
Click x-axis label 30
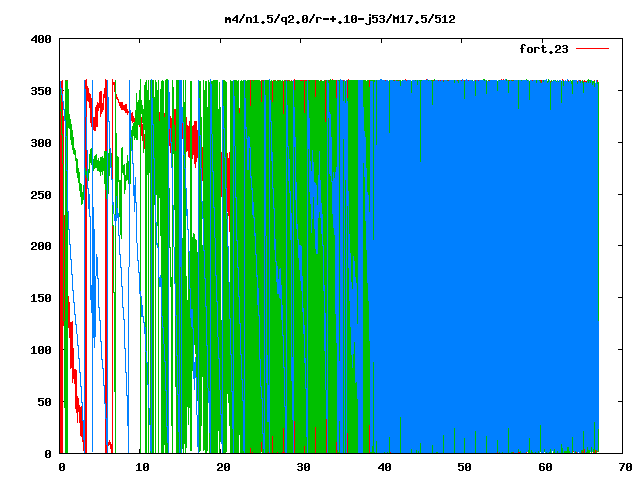(303, 467)
